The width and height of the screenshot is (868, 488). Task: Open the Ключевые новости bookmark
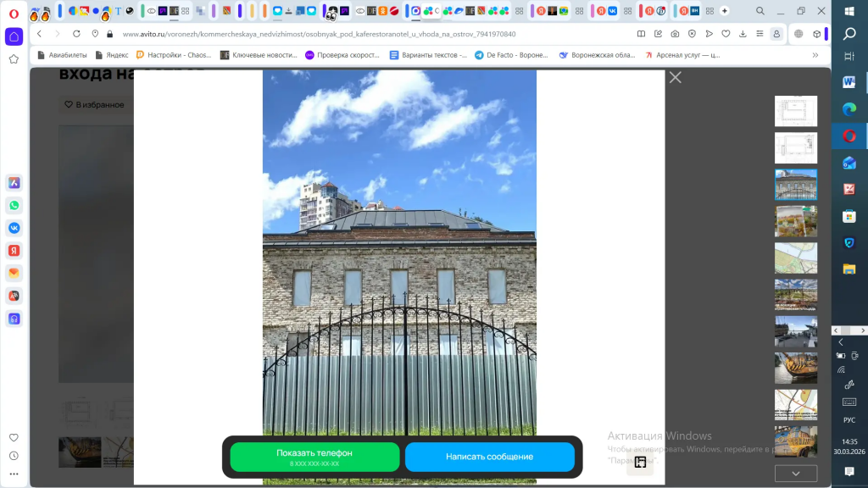(x=259, y=55)
